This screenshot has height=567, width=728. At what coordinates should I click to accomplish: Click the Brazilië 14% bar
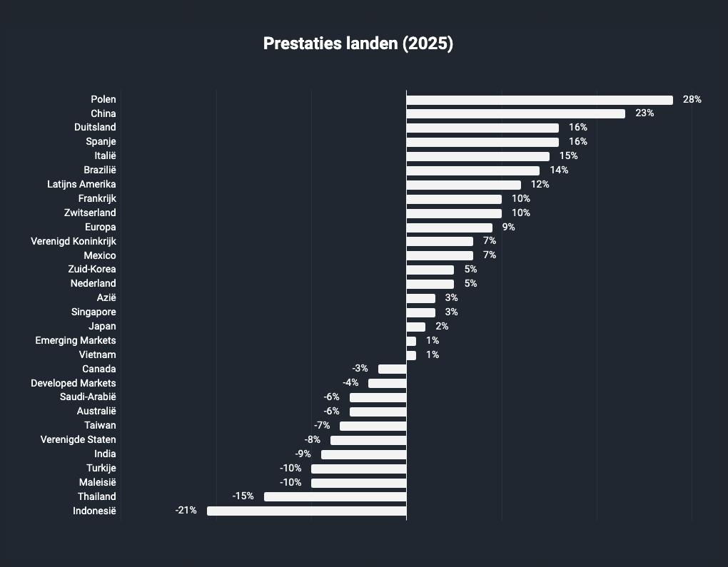click(473, 170)
